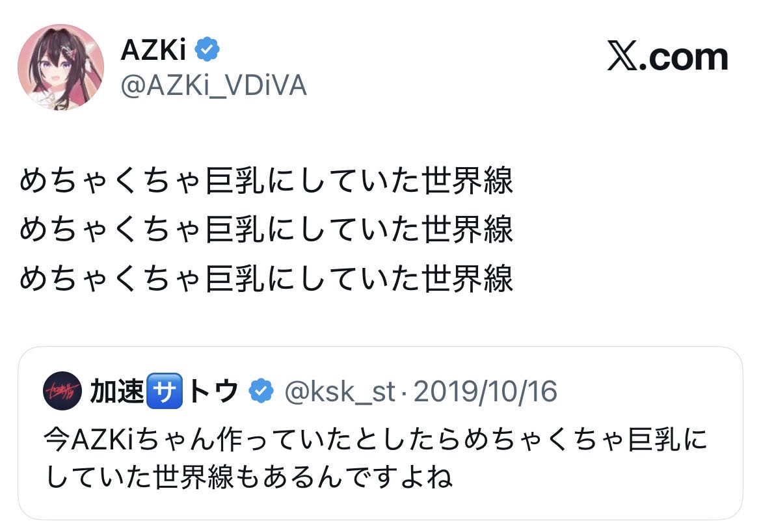Open the @AZKi_VDiVA handle link
The width and height of the screenshot is (761, 532).
213,85
